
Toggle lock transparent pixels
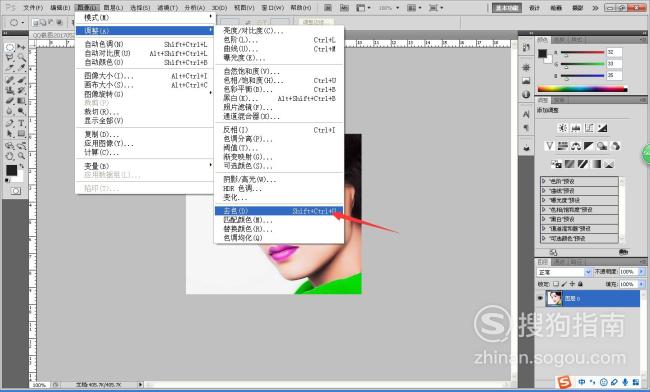556,284
